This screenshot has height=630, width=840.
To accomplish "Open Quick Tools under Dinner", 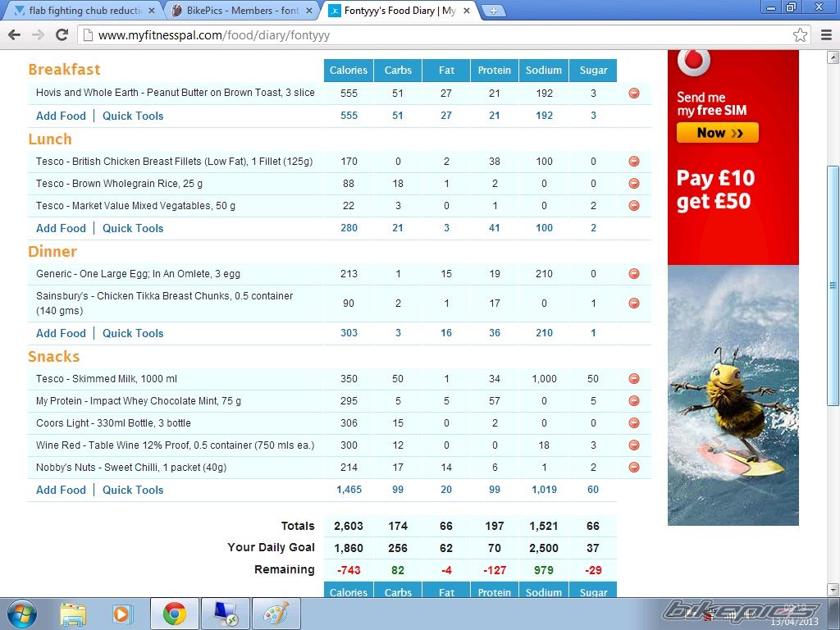I will click(133, 333).
